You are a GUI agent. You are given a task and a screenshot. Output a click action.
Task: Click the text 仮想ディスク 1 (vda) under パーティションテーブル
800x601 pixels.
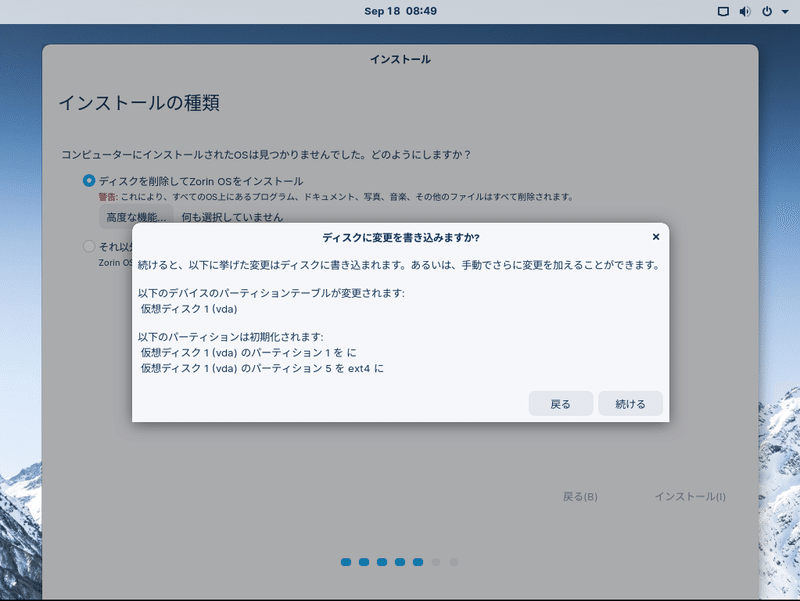[x=189, y=309]
